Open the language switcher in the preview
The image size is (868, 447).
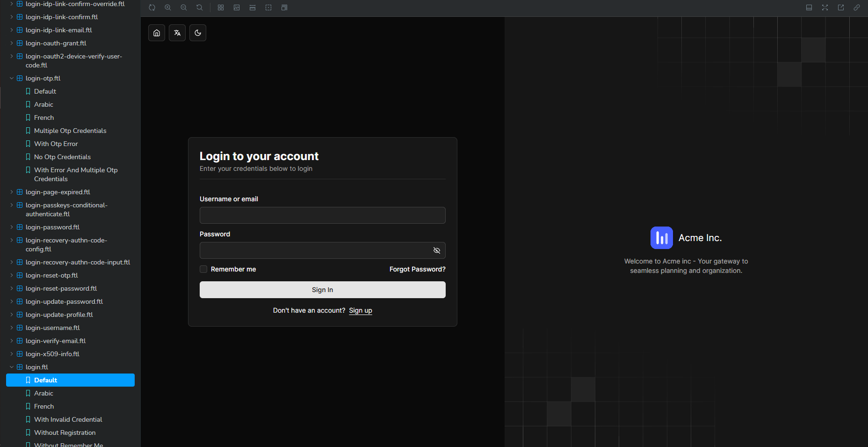coord(177,33)
